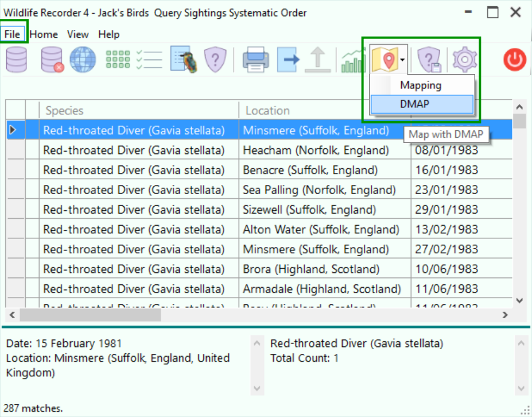Open the View menu
Screen dimensions: 532x417
(x=77, y=34)
